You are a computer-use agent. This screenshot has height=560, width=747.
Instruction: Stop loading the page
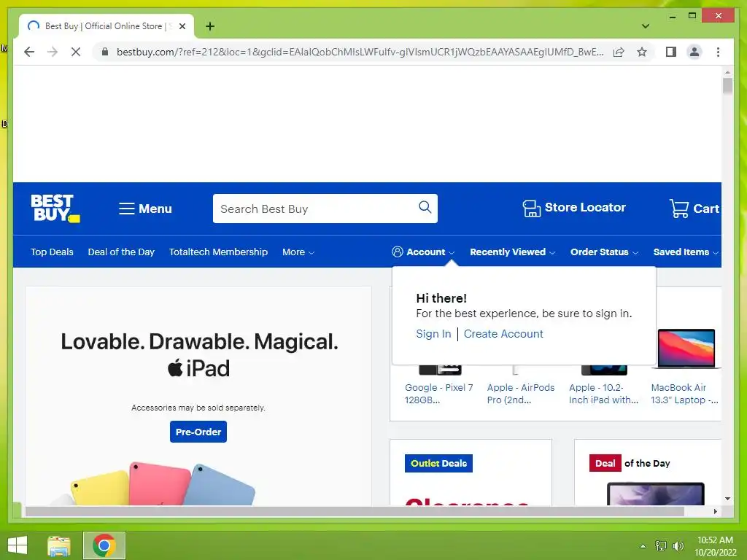76,52
